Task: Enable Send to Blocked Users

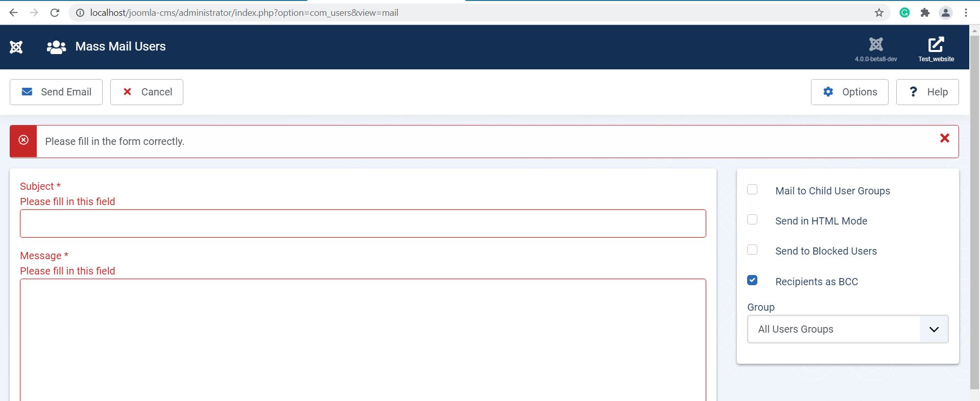Action: tap(752, 250)
